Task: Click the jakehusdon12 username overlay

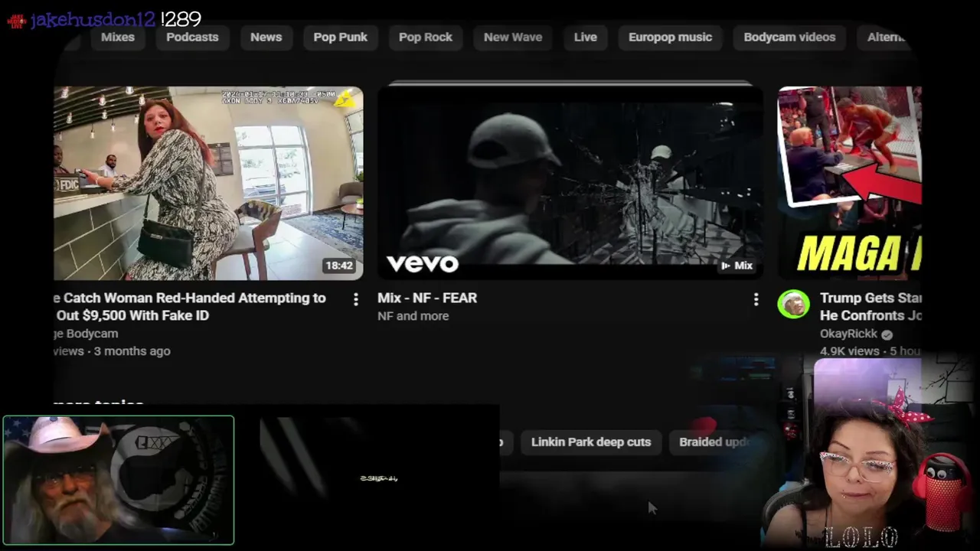Action: (92, 20)
